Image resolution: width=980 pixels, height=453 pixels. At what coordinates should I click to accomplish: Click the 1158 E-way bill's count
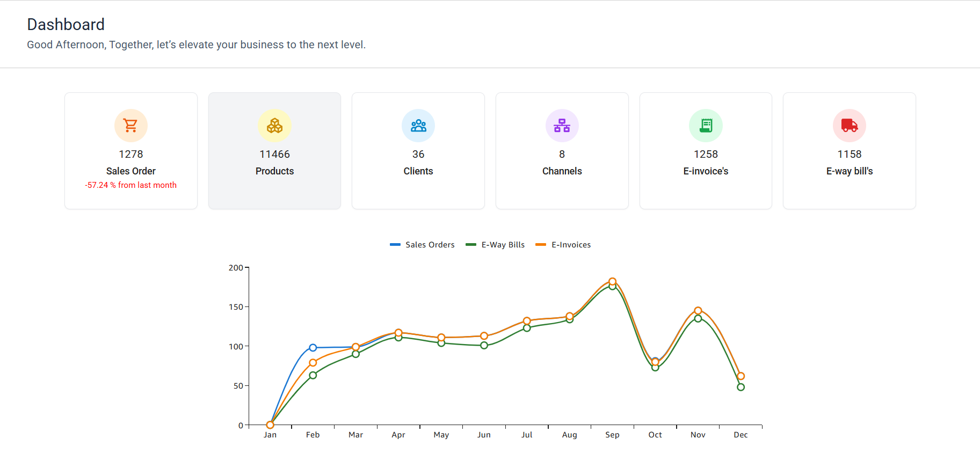pos(849,155)
